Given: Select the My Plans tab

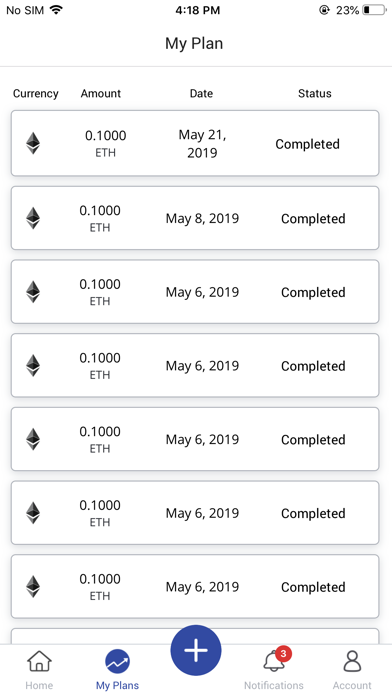Looking at the screenshot, I should [x=118, y=670].
